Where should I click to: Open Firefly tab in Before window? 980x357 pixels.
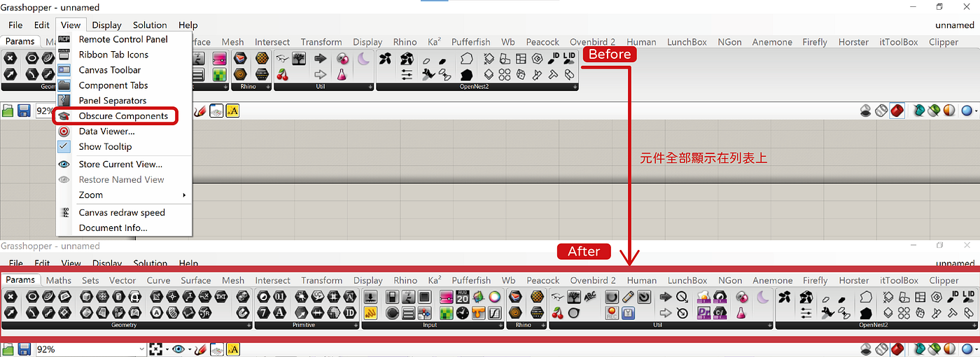click(815, 42)
